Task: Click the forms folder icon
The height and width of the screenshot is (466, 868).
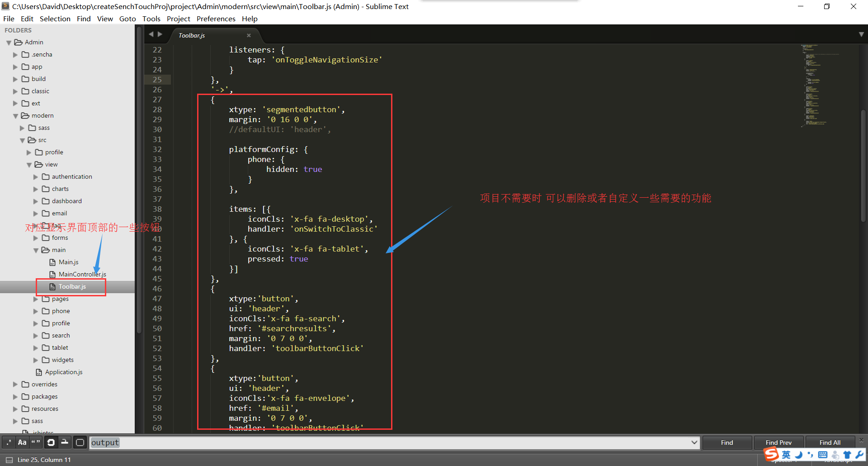Action: pos(46,238)
